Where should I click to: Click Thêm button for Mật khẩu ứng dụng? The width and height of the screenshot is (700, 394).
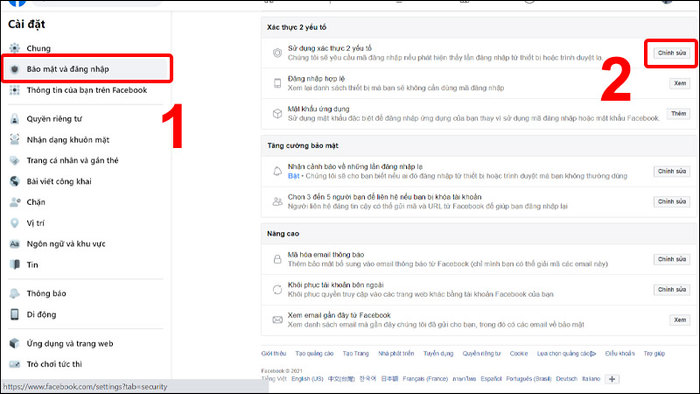(x=678, y=113)
